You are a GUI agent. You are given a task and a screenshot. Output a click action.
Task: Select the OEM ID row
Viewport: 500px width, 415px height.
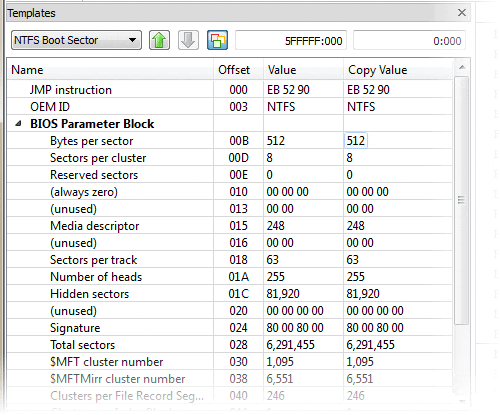(x=230, y=107)
